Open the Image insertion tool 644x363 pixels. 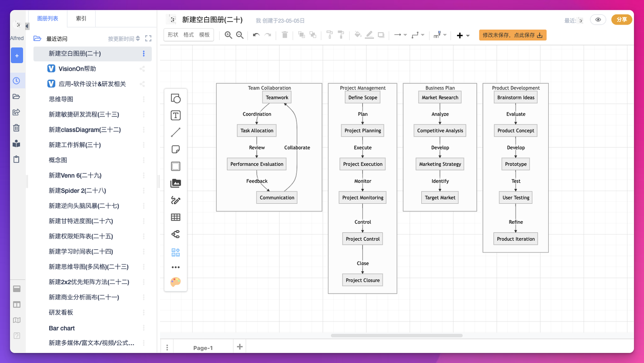176,183
